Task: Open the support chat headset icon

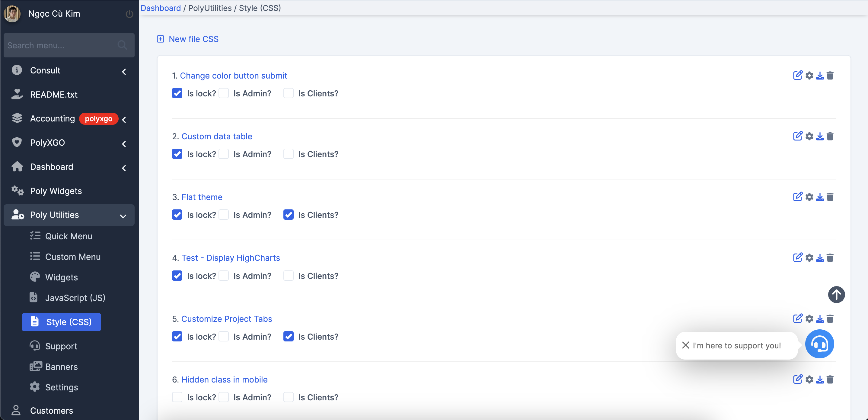Action: tap(819, 344)
